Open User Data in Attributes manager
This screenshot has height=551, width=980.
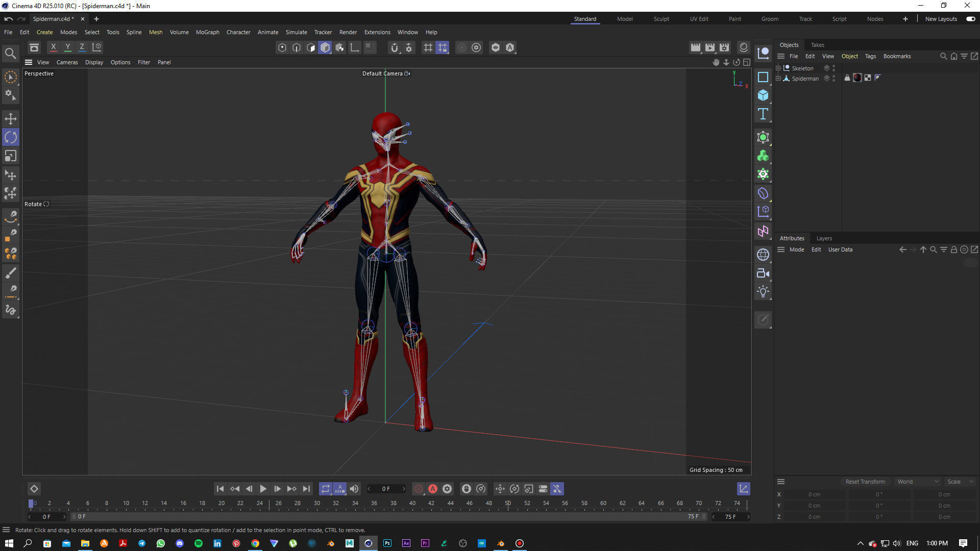click(x=840, y=249)
